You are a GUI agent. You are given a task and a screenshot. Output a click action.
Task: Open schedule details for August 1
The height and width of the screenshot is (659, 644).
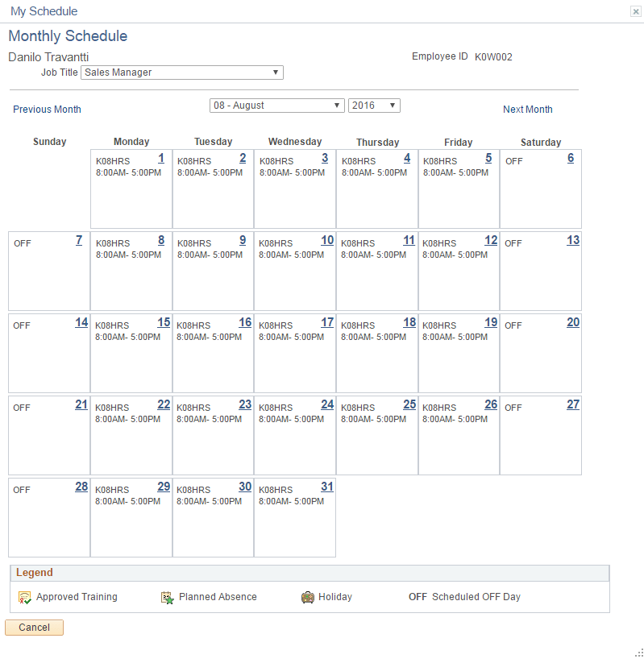pyautogui.click(x=160, y=159)
